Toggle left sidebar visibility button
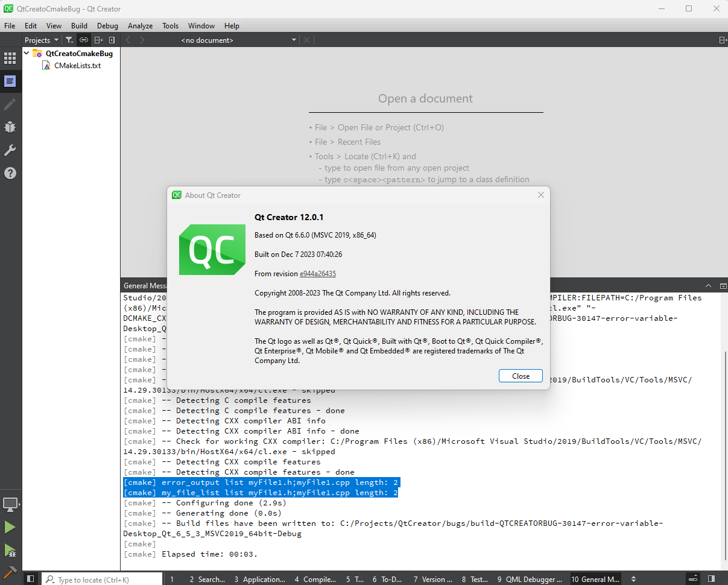This screenshot has height=585, width=728. click(x=30, y=579)
